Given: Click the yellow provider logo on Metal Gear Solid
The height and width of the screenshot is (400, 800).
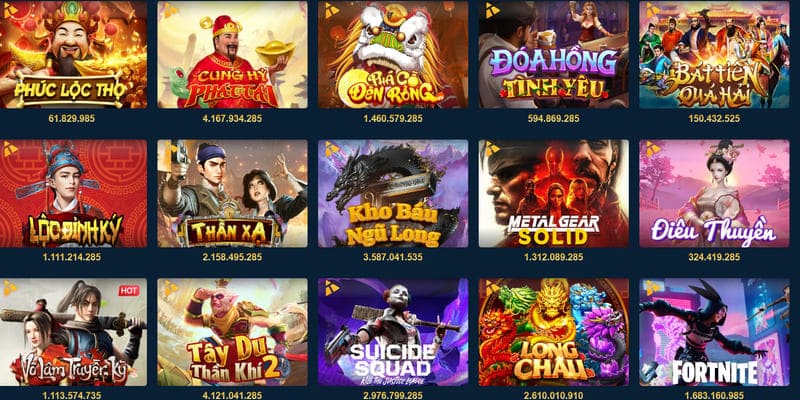Looking at the screenshot, I should (x=492, y=149).
